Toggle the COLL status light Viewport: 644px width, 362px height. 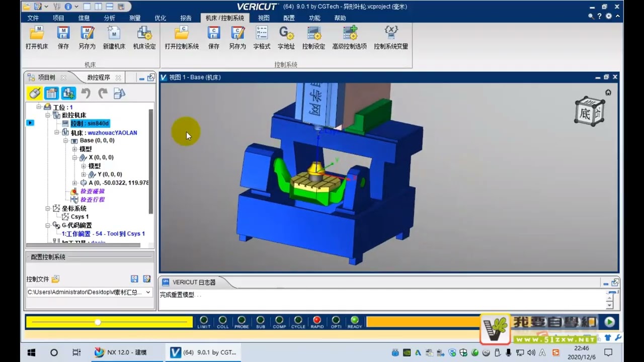coord(222,320)
